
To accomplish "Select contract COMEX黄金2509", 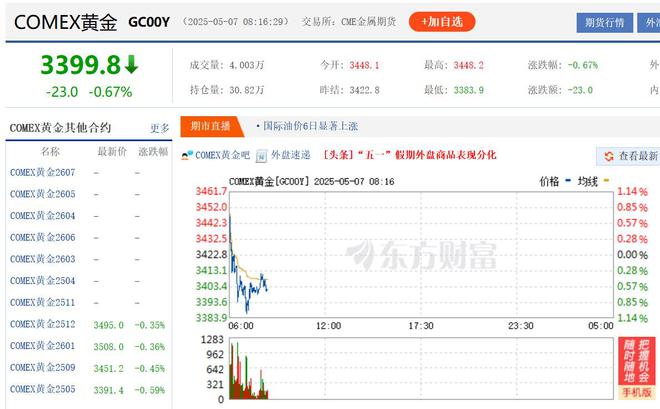I will pyautogui.click(x=43, y=367).
